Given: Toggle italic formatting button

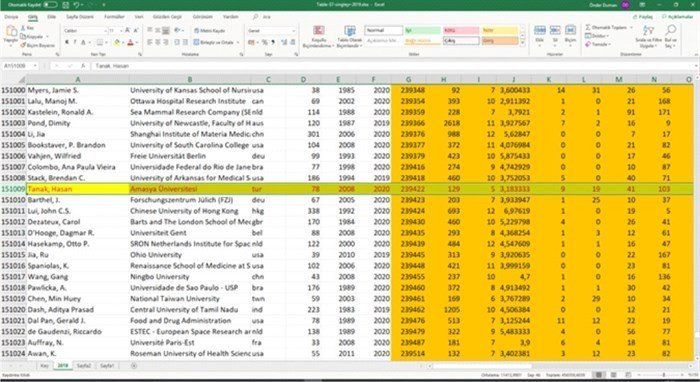Looking at the screenshot, I should [75, 42].
